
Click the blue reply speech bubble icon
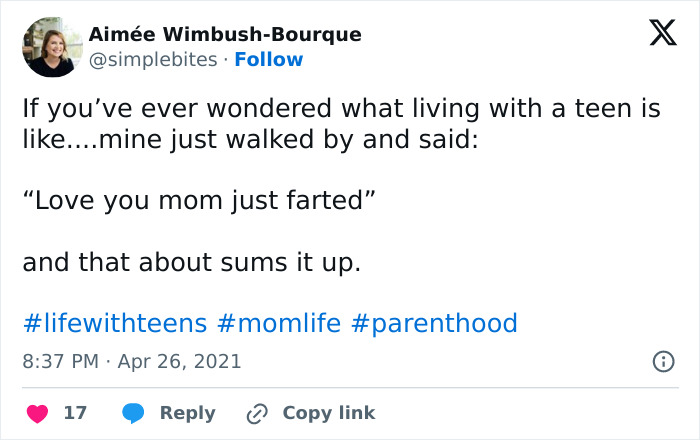click(133, 413)
